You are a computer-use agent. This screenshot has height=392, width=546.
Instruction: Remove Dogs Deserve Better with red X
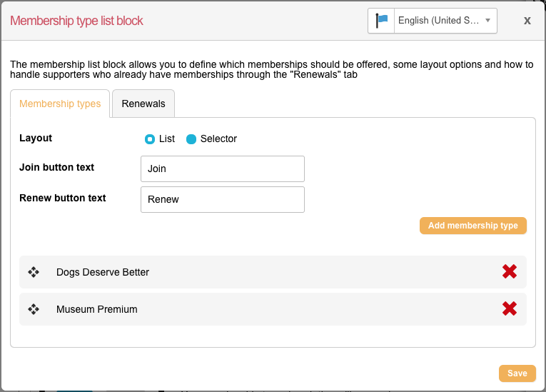pyautogui.click(x=509, y=272)
